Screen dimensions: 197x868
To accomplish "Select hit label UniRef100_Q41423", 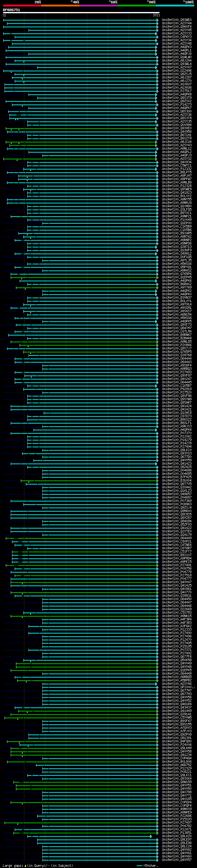I will pyautogui.click(x=176, y=464).
